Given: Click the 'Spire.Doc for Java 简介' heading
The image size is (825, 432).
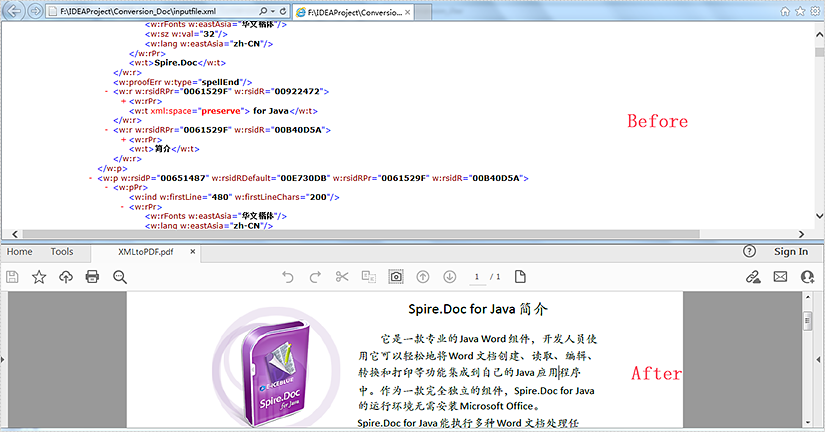Looking at the screenshot, I should tap(478, 309).
